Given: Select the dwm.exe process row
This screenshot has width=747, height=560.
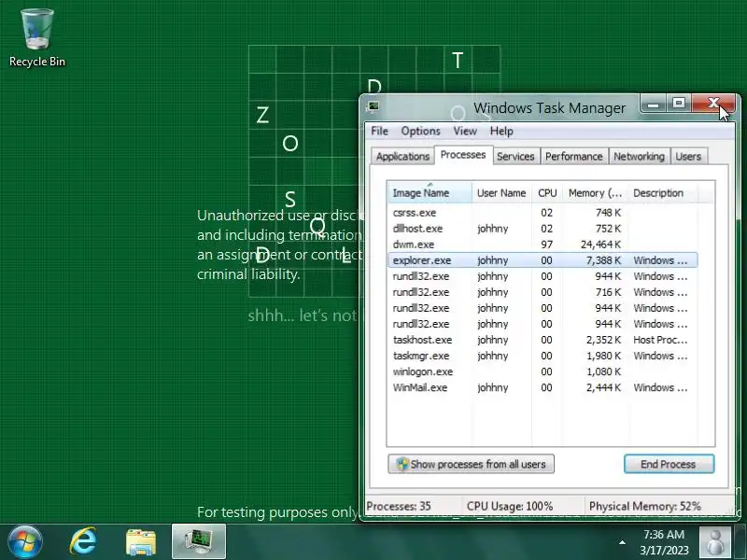Looking at the screenshot, I should point(543,245).
